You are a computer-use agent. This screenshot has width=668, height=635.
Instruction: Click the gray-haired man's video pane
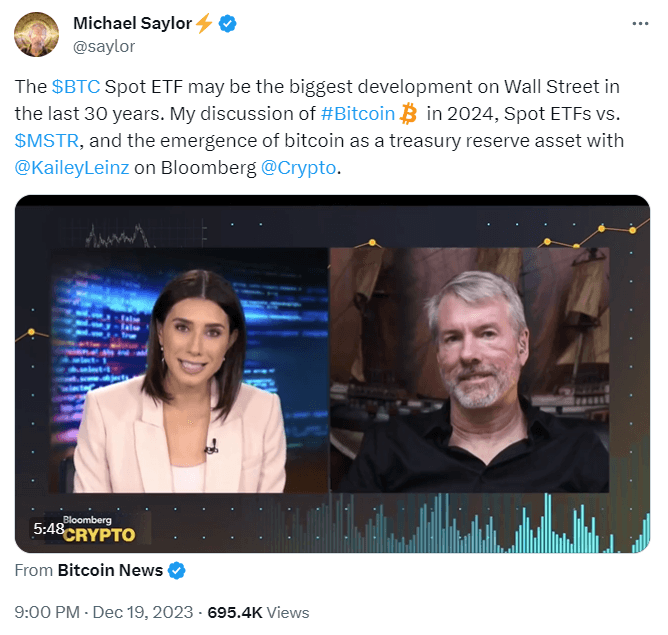pyautogui.click(x=469, y=371)
